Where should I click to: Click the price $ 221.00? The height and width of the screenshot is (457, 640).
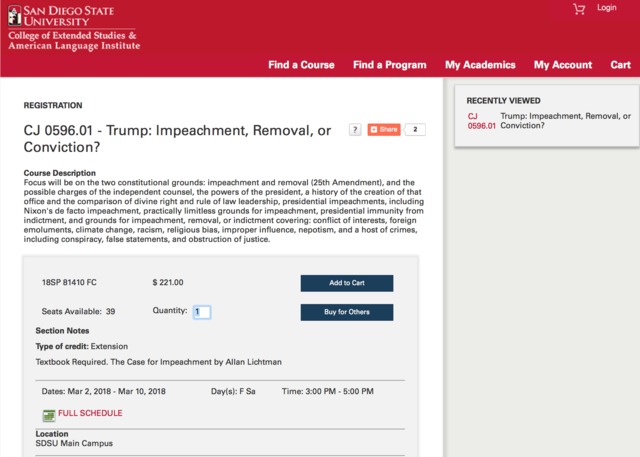168,282
